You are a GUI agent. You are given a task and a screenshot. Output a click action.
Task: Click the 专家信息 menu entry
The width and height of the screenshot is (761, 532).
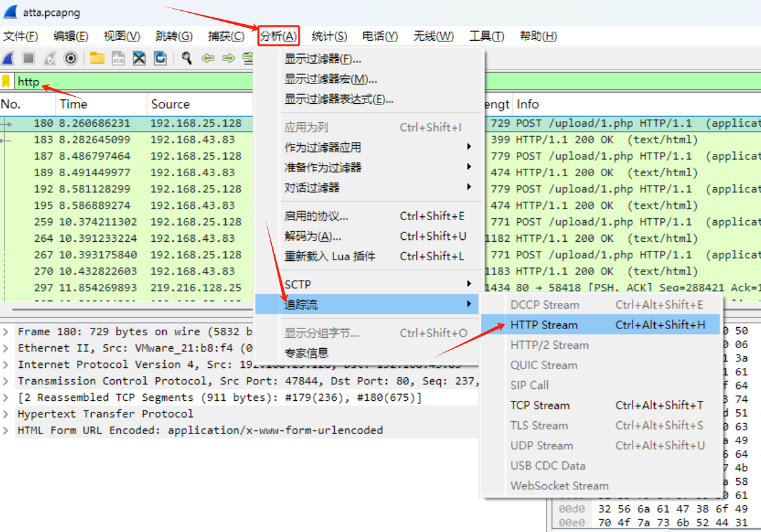click(x=306, y=353)
